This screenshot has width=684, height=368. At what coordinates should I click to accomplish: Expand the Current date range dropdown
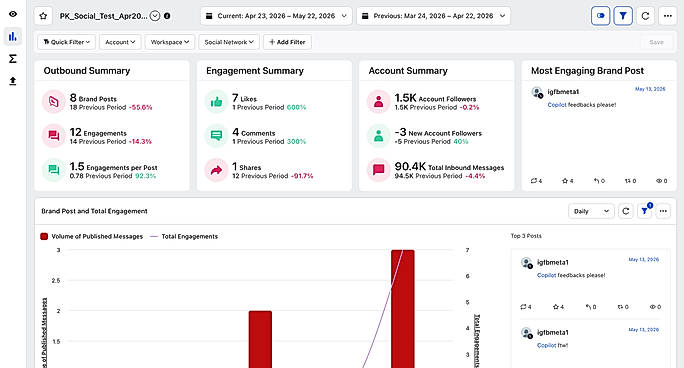277,16
